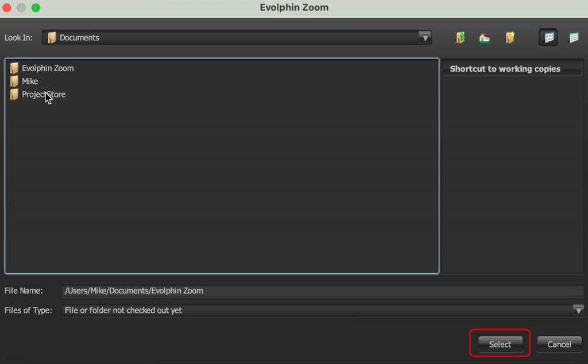
Task: Open the Mike folder
Action: coord(29,81)
